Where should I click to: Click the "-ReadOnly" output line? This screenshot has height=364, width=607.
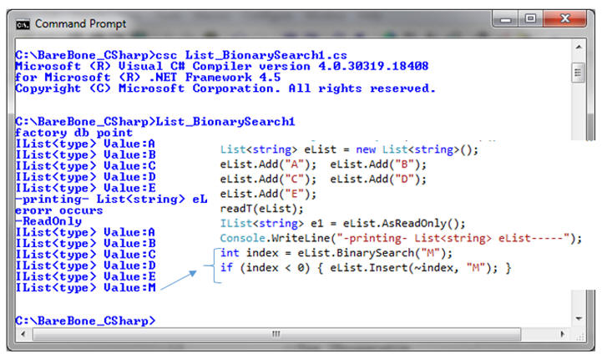48,221
